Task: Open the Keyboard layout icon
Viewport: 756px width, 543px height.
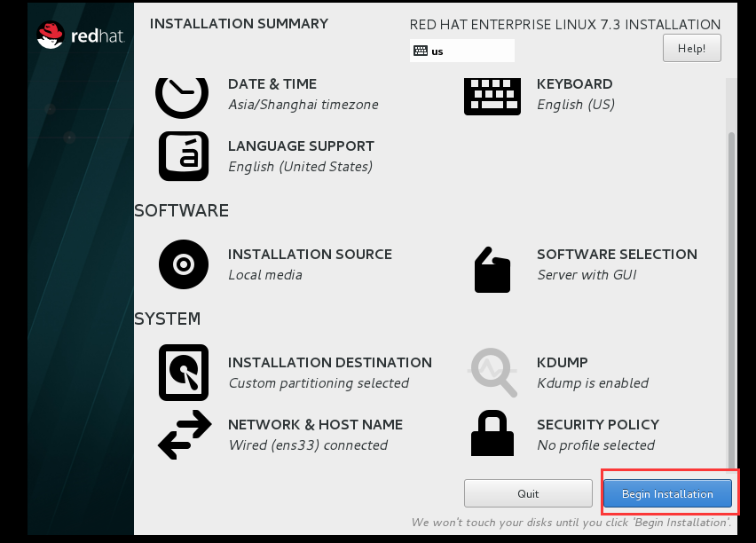Action: (492, 97)
